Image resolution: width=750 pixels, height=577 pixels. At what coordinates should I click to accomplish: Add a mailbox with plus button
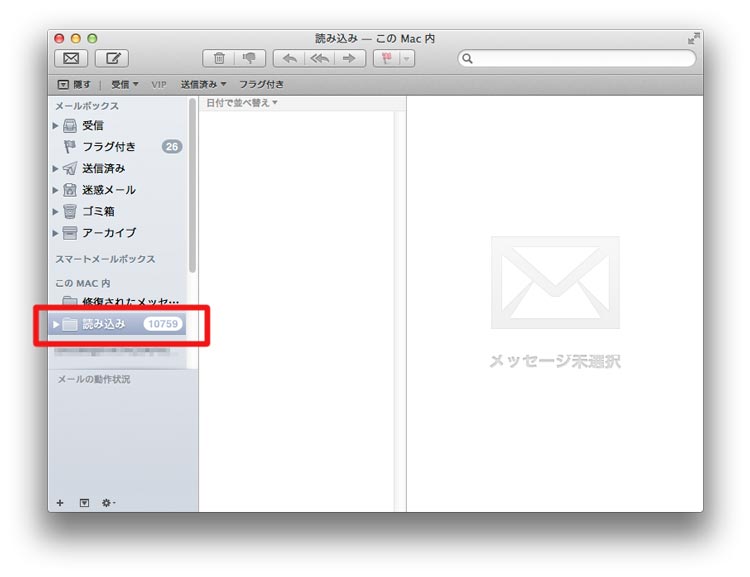(60, 503)
